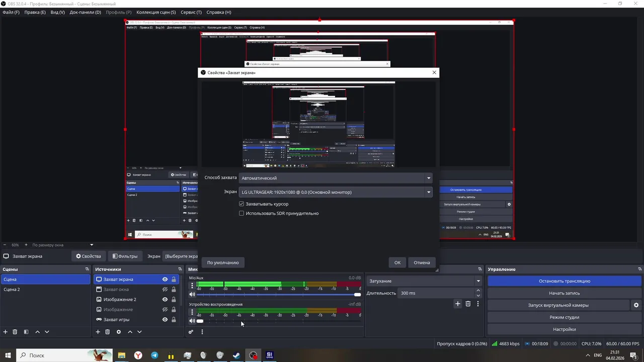The height and width of the screenshot is (362, 644).
Task: Open desktop audio device three-dot options
Action: (192, 312)
